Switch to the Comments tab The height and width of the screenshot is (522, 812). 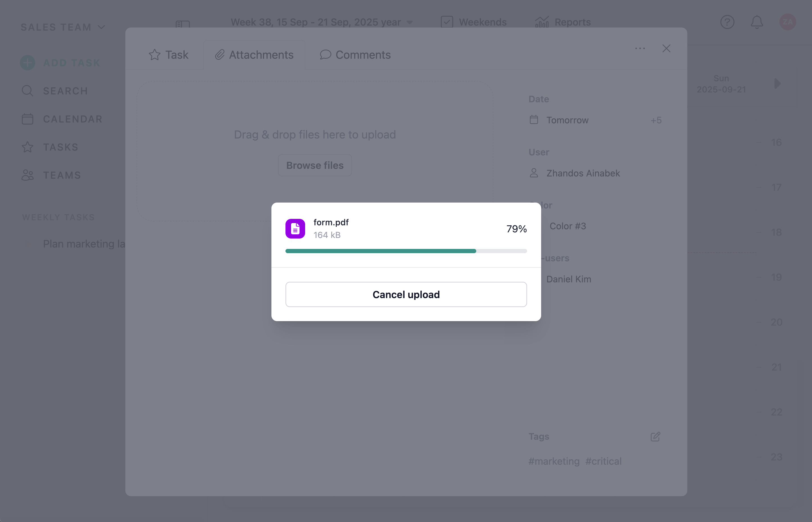point(355,55)
